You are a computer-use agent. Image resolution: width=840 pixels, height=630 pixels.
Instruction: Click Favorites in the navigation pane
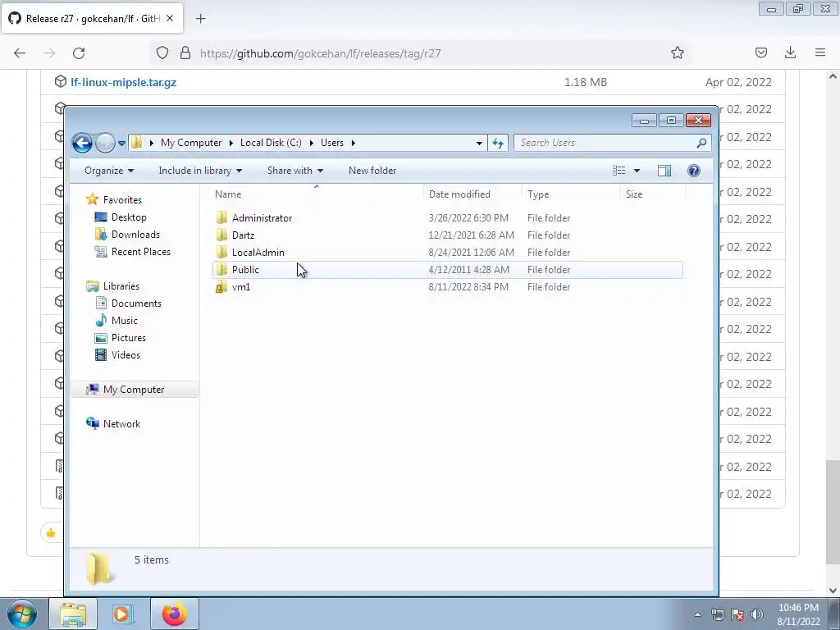[x=122, y=200]
